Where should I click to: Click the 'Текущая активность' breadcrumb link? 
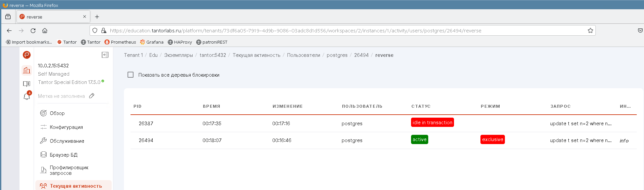tap(256, 55)
